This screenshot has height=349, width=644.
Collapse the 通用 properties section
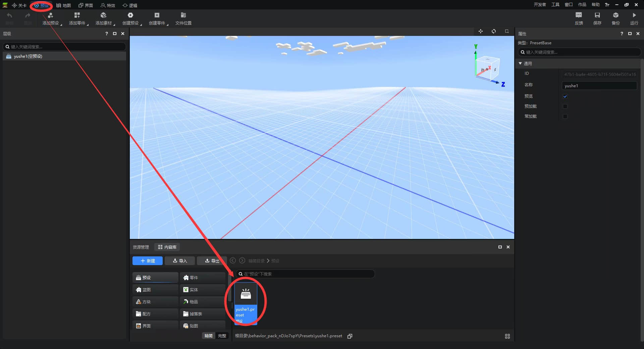(520, 63)
